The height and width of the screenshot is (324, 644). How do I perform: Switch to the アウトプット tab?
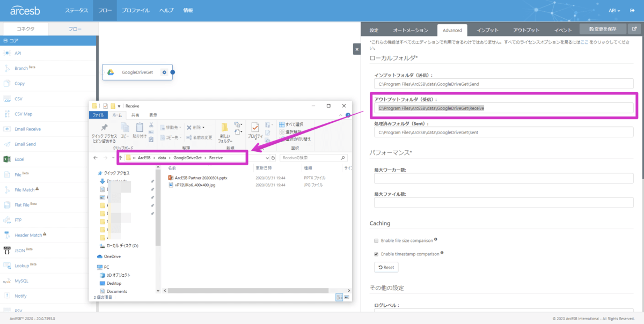(526, 30)
